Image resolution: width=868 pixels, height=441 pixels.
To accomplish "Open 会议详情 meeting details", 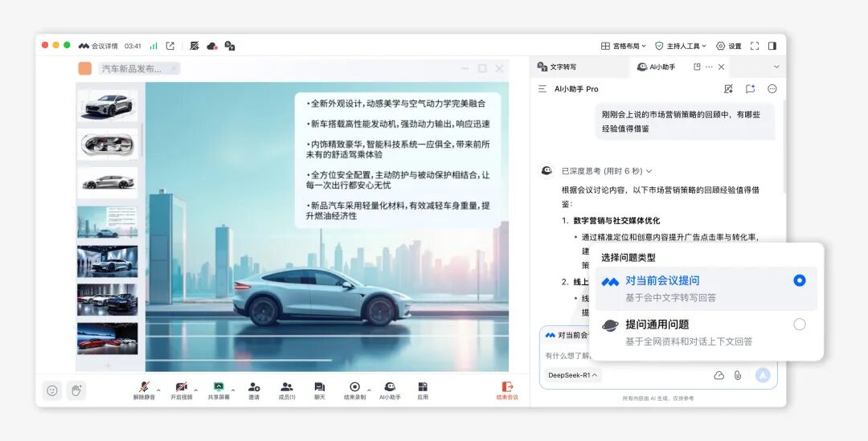I will point(98,46).
